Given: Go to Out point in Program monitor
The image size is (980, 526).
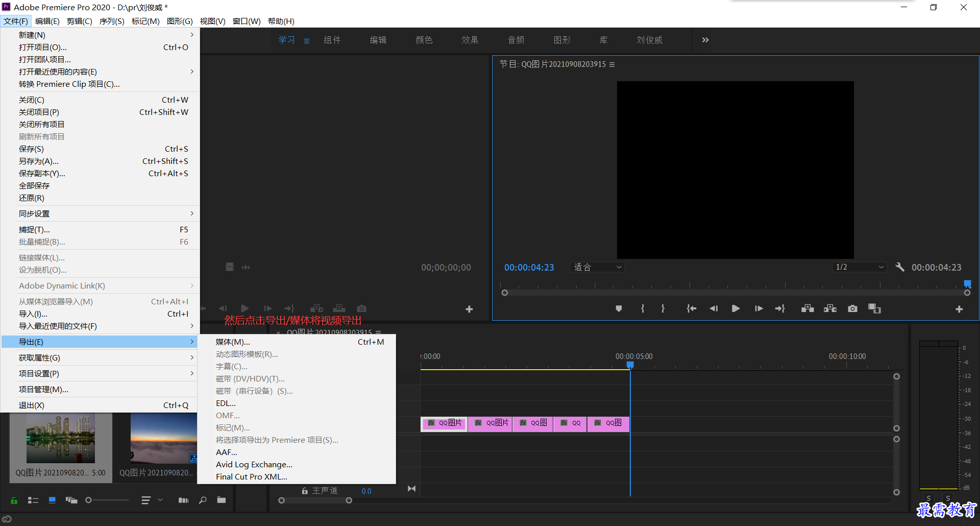Looking at the screenshot, I should click(780, 308).
